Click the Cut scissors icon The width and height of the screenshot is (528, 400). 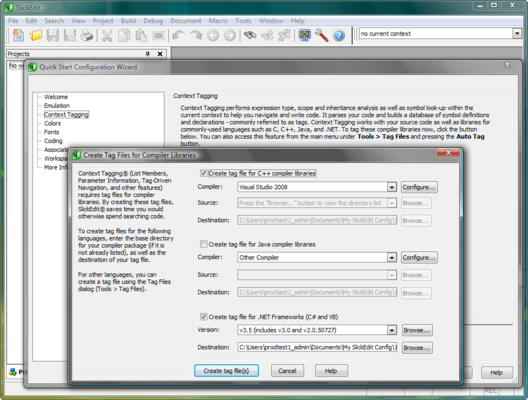(107, 35)
